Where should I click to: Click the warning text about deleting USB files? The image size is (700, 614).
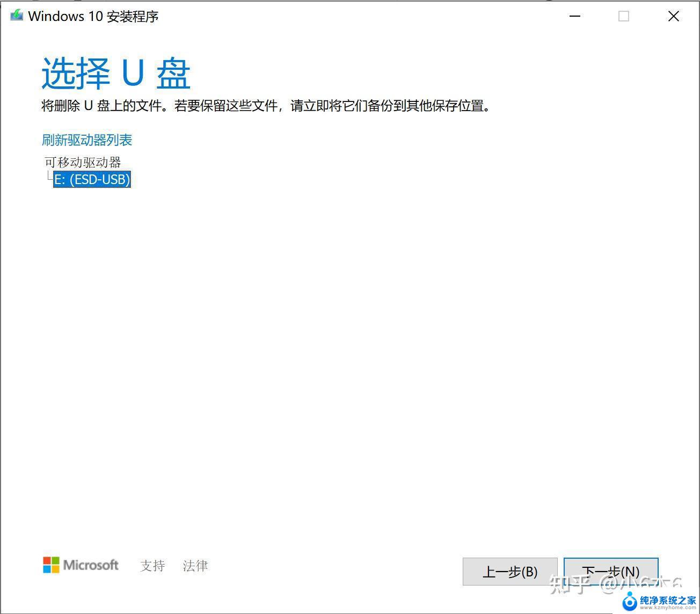coord(266,106)
